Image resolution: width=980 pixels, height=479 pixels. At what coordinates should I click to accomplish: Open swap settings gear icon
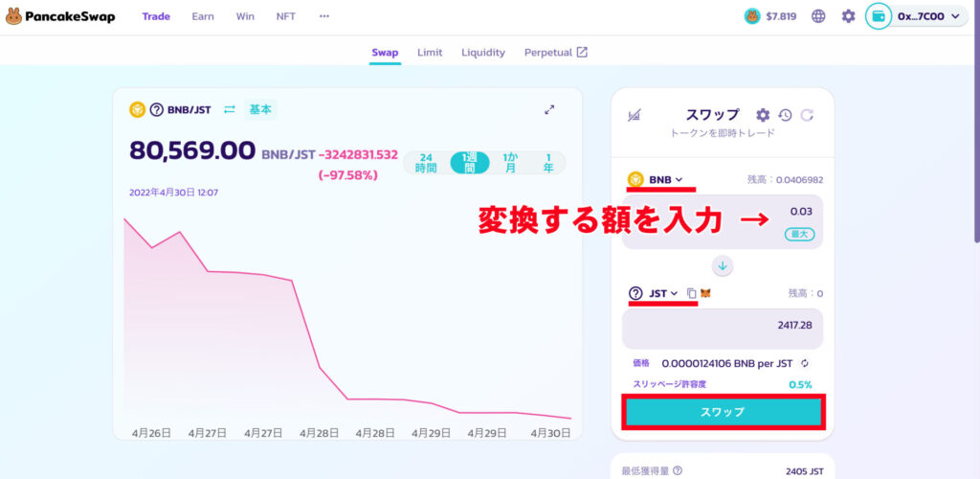(763, 115)
